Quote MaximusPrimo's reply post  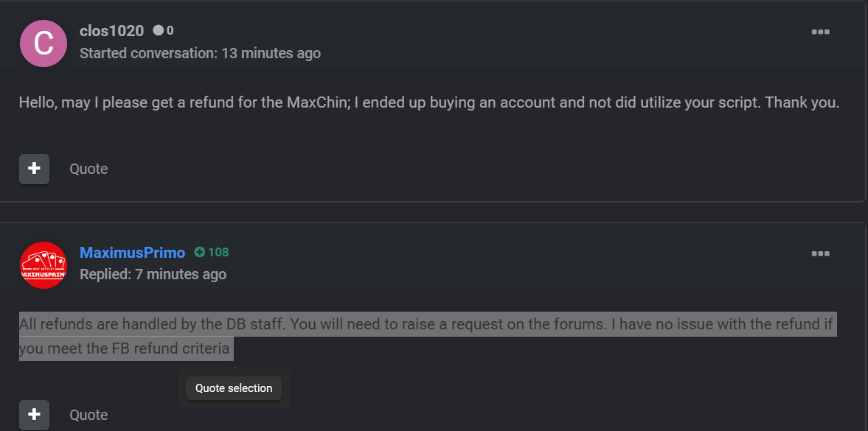click(x=88, y=415)
